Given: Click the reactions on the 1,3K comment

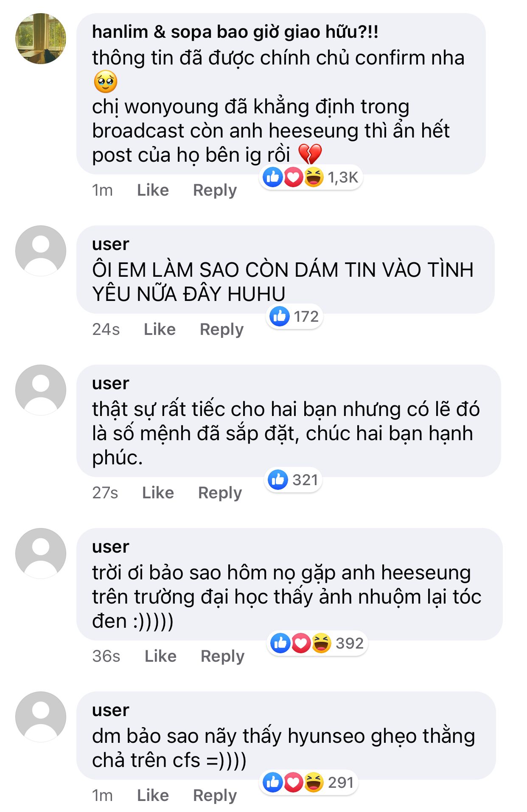Looking at the screenshot, I should click(311, 177).
